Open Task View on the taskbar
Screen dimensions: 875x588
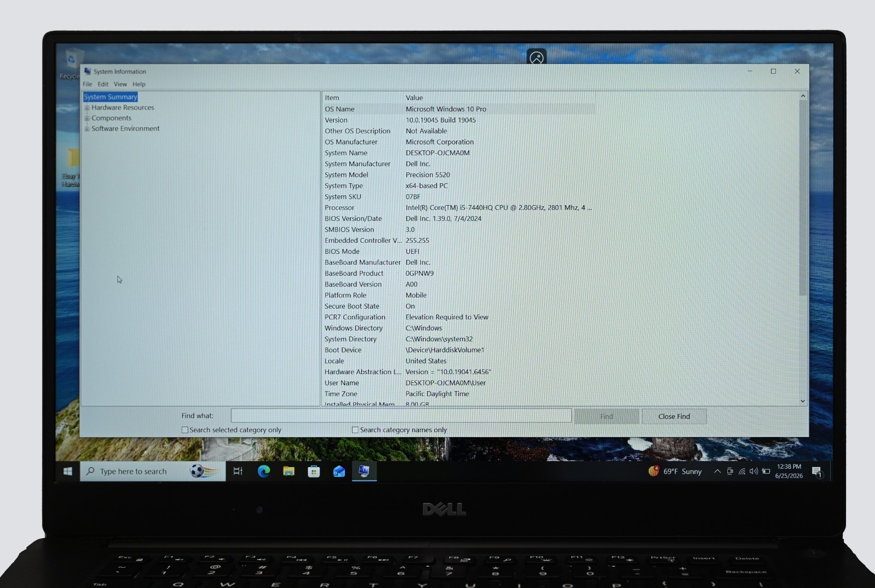pos(238,471)
